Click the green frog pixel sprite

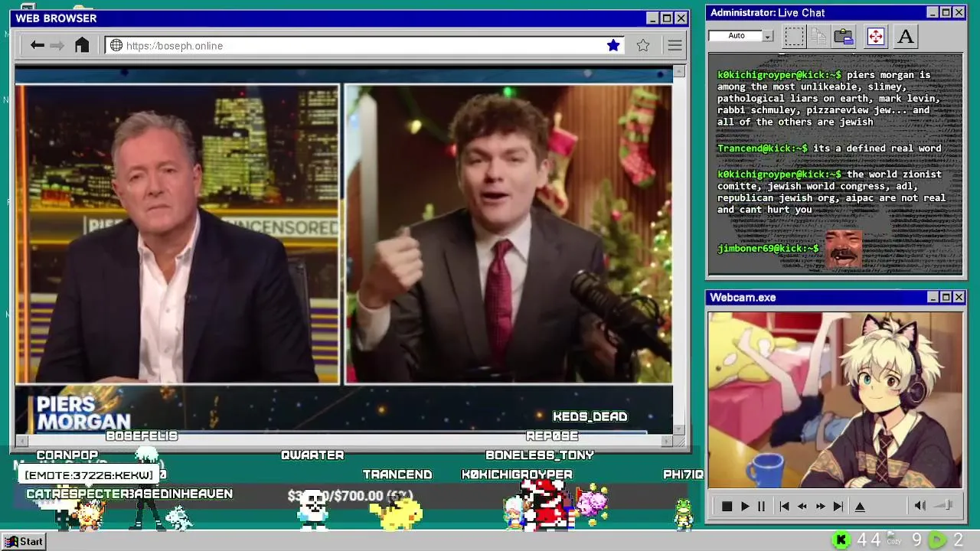[683, 514]
